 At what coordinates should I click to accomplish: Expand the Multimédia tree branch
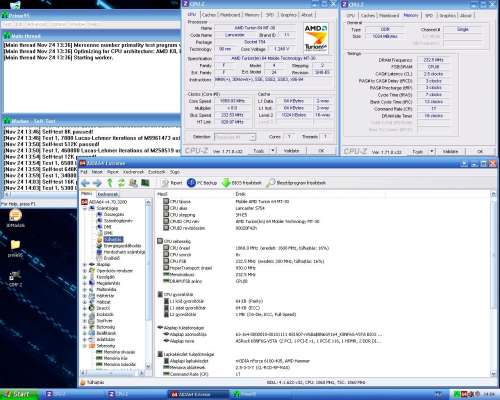pyautogui.click(x=85, y=290)
